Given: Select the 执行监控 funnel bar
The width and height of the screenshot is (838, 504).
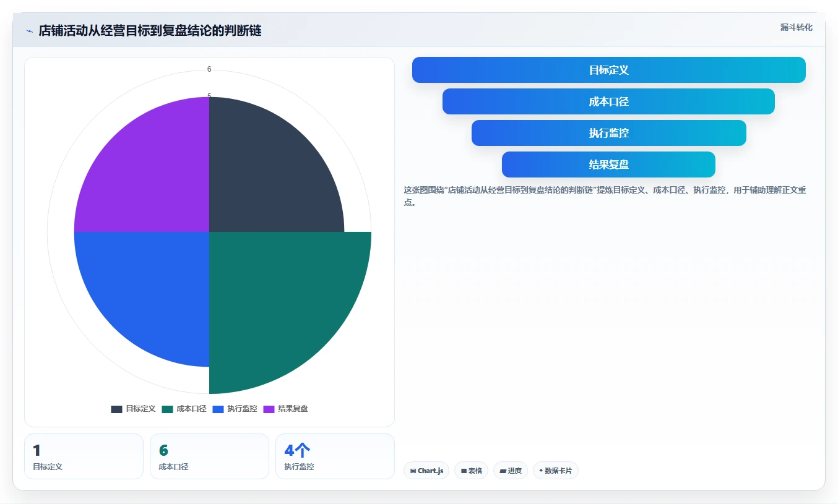Looking at the screenshot, I should click(x=609, y=133).
